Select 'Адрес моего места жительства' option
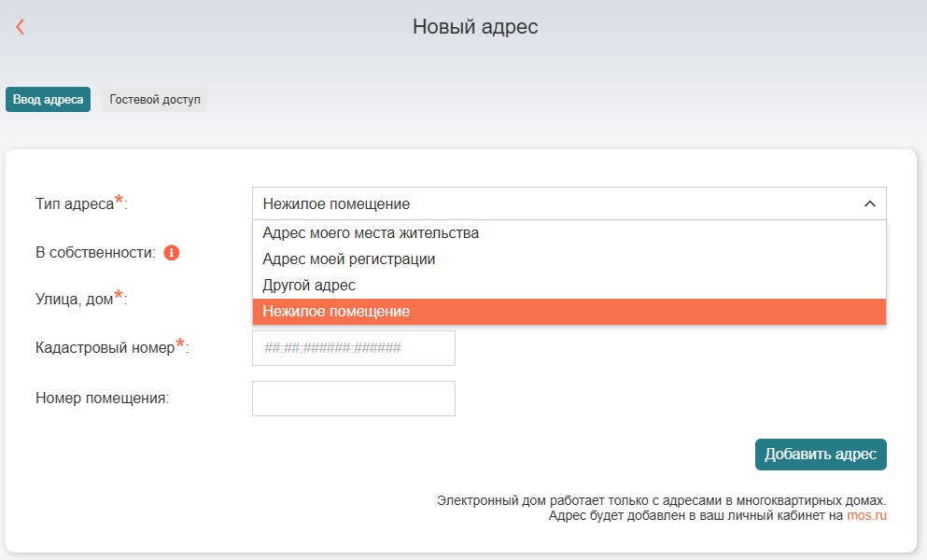Viewport: 927px width, 560px height. coord(371,232)
